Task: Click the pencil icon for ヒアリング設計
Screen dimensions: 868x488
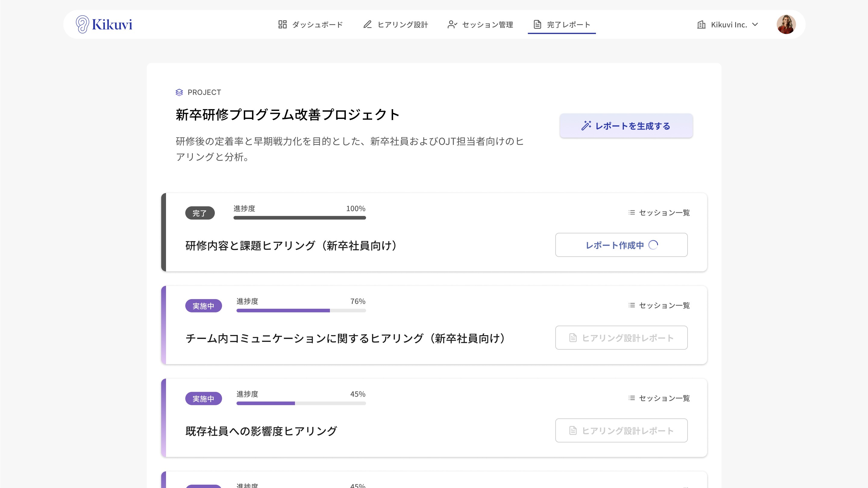Action: [367, 24]
